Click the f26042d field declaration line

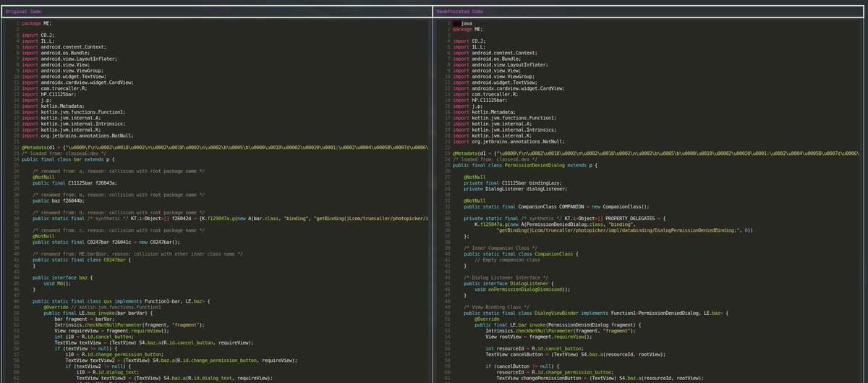click(231, 218)
